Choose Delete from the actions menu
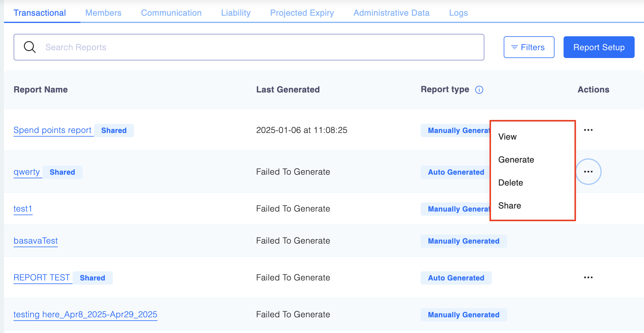The image size is (644, 333). 510,183
